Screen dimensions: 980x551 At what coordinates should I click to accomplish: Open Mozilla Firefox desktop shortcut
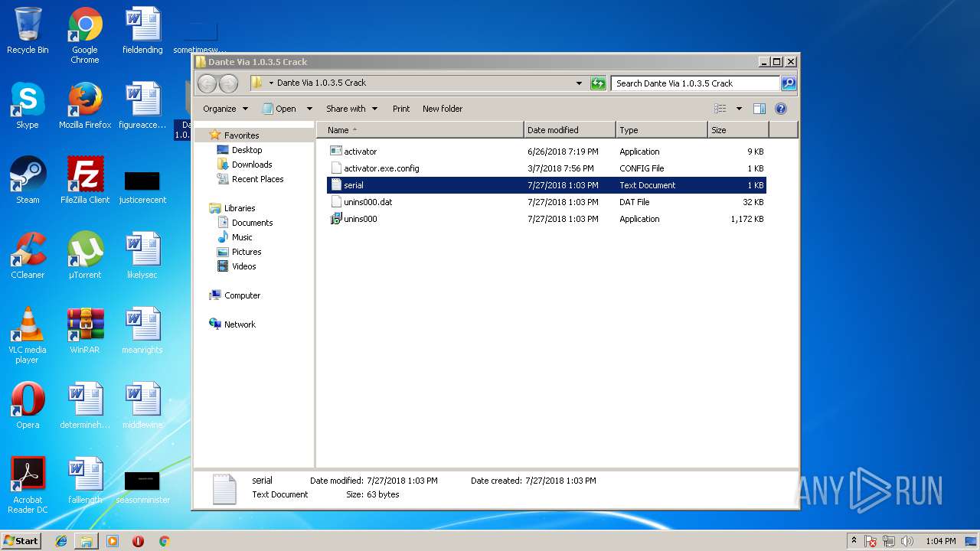(85, 106)
